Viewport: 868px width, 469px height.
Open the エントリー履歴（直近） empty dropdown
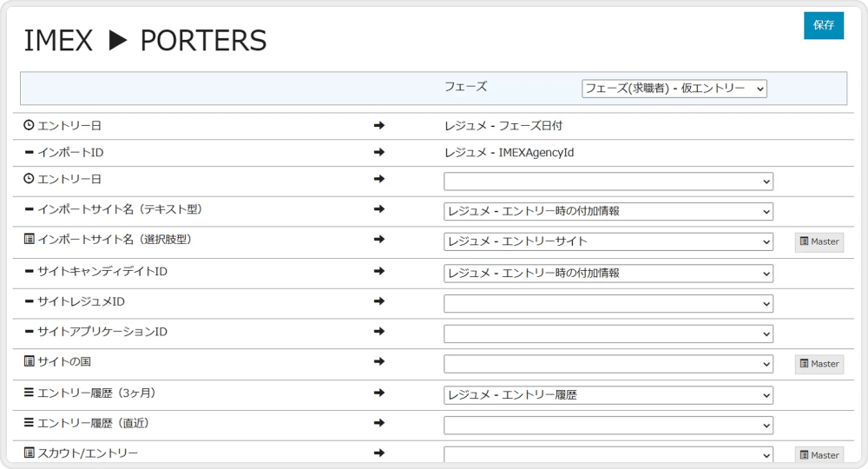608,426
